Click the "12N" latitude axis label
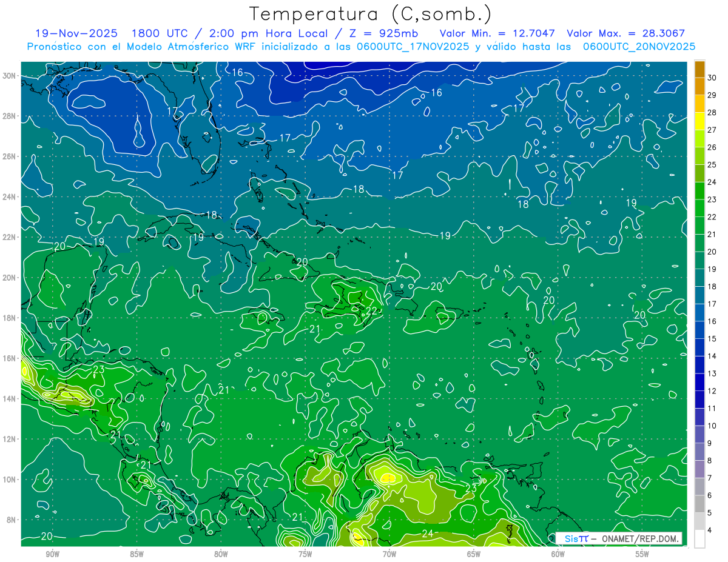This screenshot has height=562, width=728. coord(10,439)
